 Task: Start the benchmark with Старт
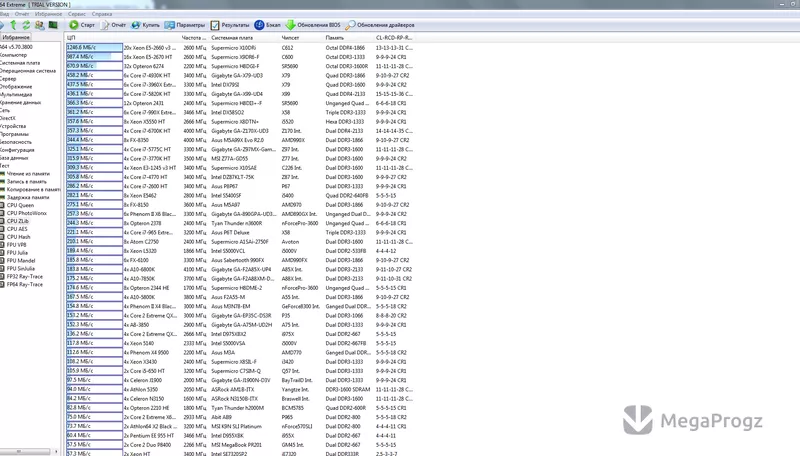[x=82, y=24]
